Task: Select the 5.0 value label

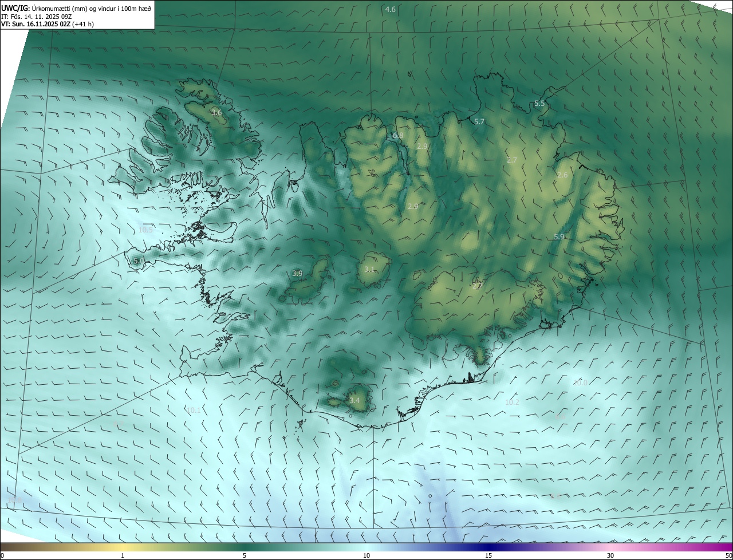Action: pyautogui.click(x=139, y=261)
